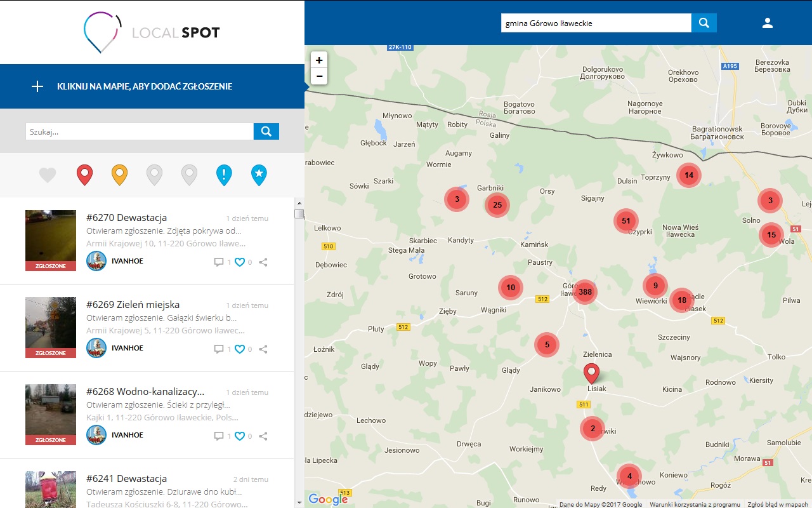Toggle the first grey pin filter
Image resolution: width=812 pixels, height=508 pixels.
[154, 175]
